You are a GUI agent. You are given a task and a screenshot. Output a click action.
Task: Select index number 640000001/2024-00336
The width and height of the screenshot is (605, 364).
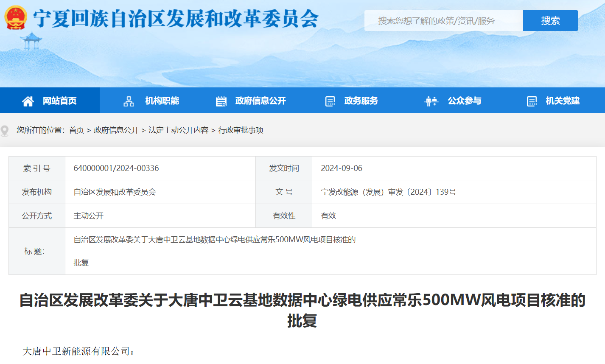pos(116,168)
